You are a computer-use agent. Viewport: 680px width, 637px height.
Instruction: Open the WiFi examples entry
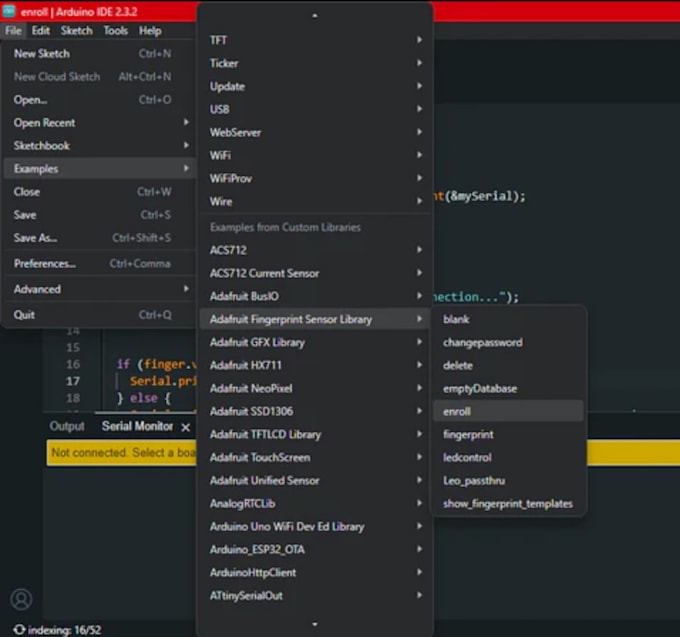pos(315,155)
